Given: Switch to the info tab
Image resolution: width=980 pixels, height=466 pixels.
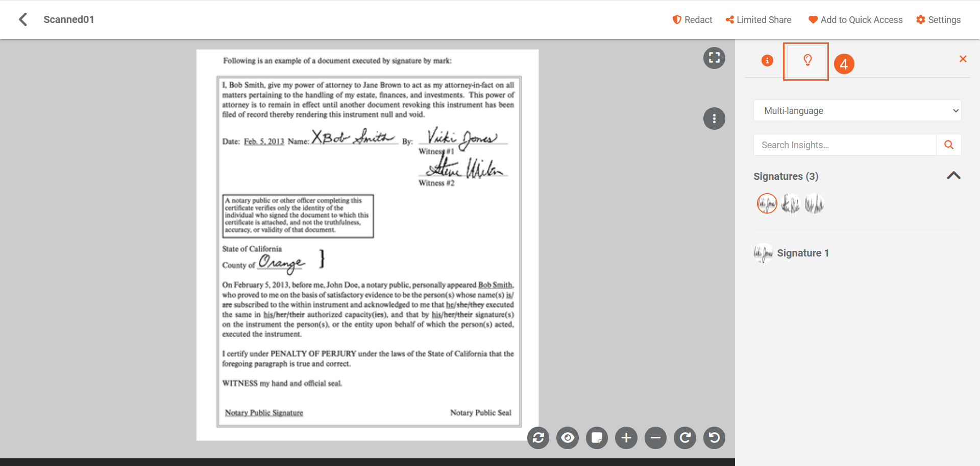Looking at the screenshot, I should 767,61.
